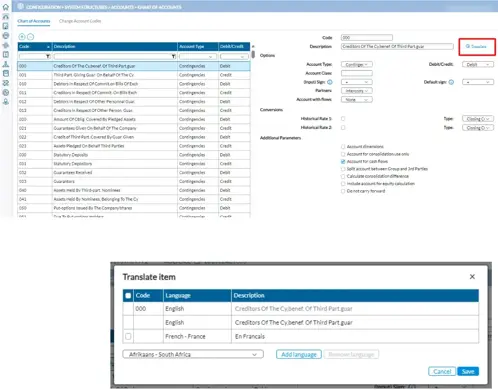Click the info icon beside (Input) Sign
Image resolution: width=498 pixels, height=390 pixels.
tap(330, 82)
